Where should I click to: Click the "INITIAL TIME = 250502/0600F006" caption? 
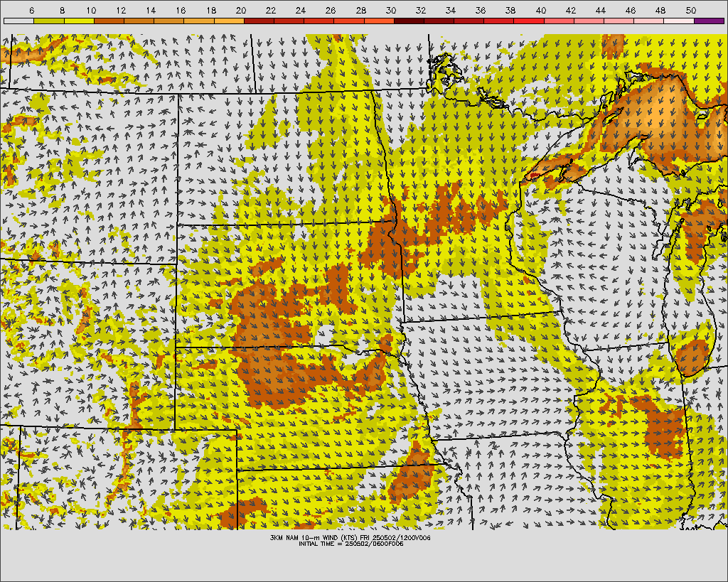[x=351, y=544]
